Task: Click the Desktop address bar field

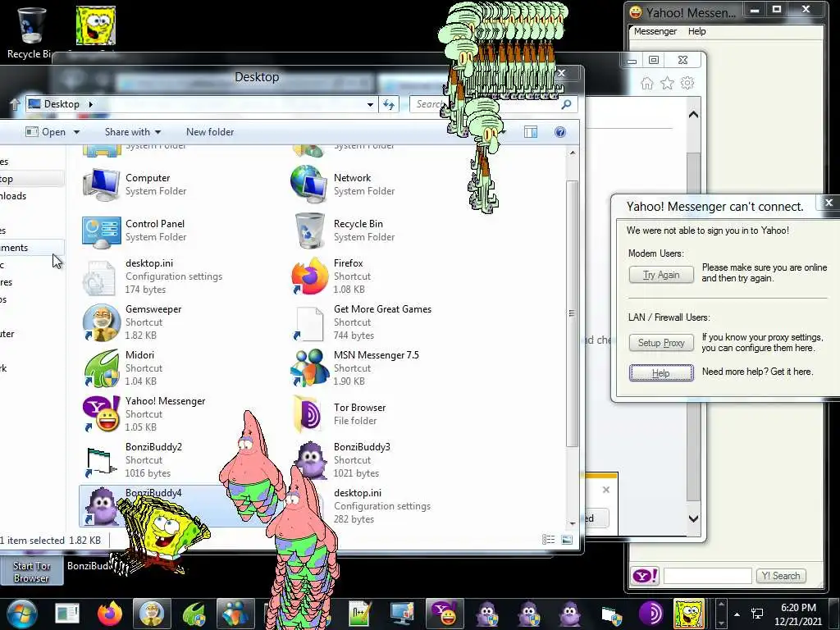Action: tap(201, 104)
